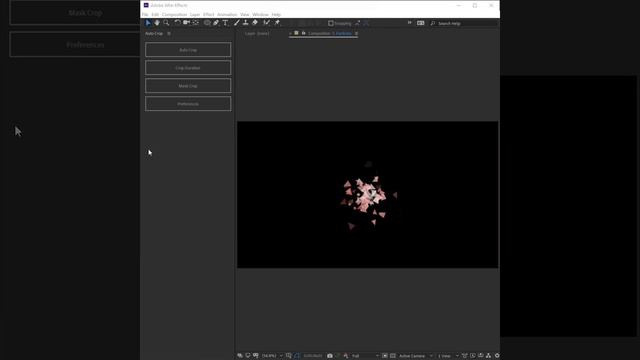The image size is (640, 360).
Task: Select the Roto Brush tool
Action: (x=267, y=23)
